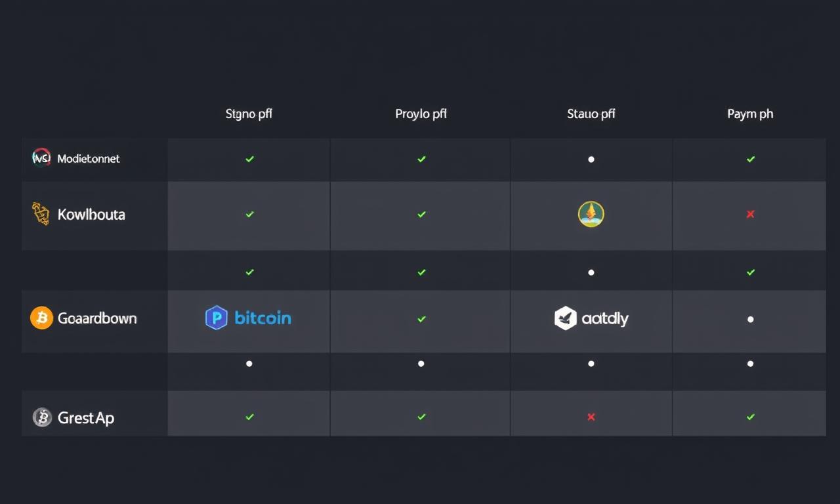The width and height of the screenshot is (840, 504).
Task: Click the green check for GrestAp under Paym ph
Action: pyautogui.click(x=751, y=417)
